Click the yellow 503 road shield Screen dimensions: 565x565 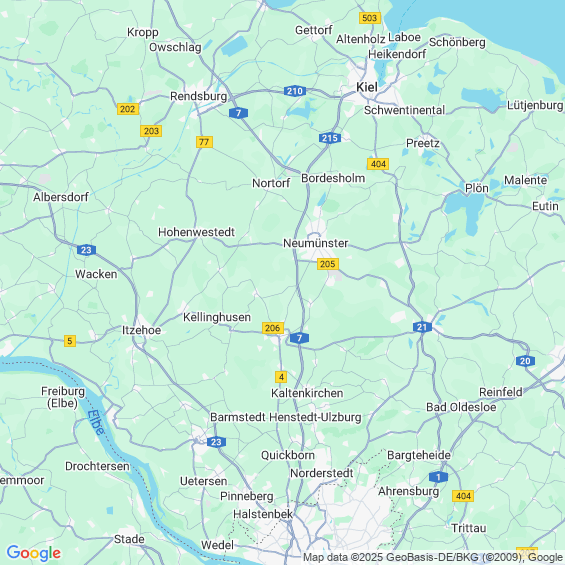tap(370, 18)
